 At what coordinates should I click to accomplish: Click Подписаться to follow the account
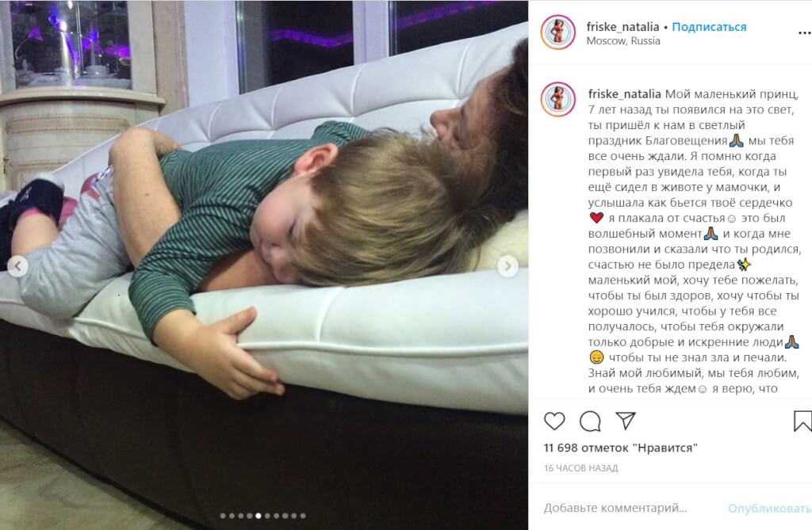(x=709, y=27)
